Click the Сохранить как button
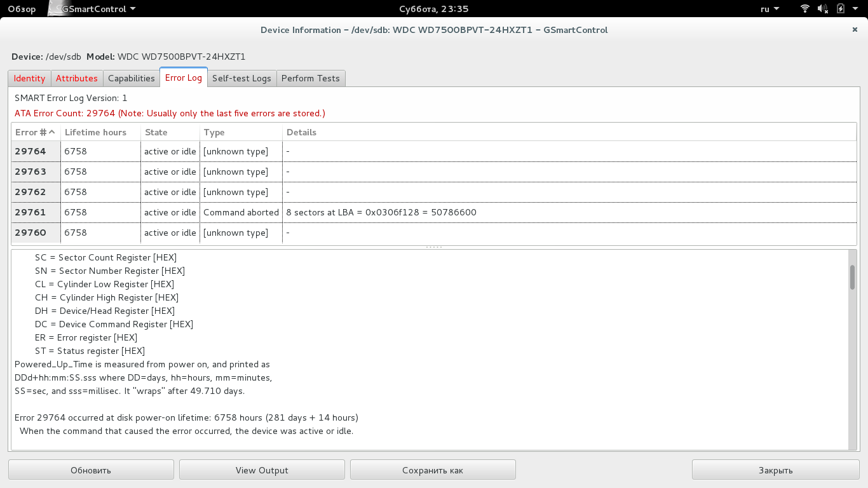 click(x=433, y=470)
